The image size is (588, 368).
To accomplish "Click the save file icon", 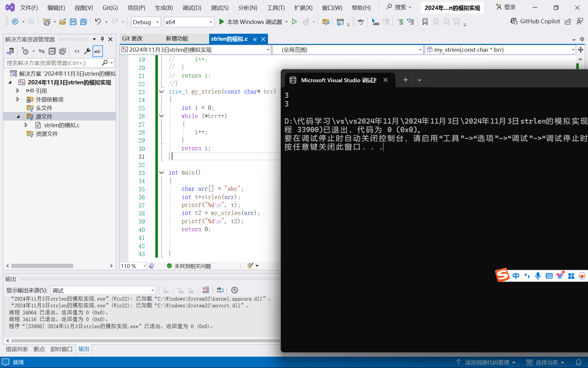I will tap(73, 22).
